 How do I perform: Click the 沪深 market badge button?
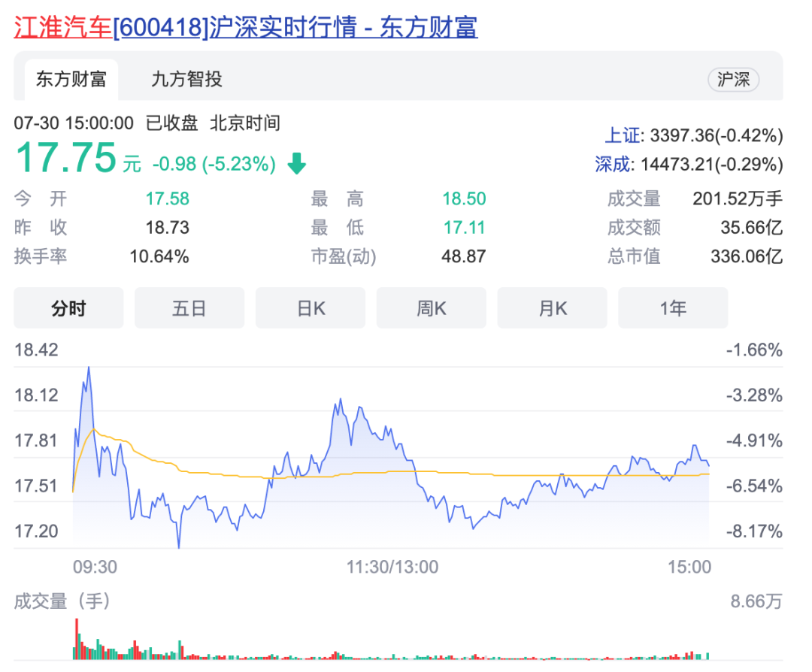click(733, 80)
